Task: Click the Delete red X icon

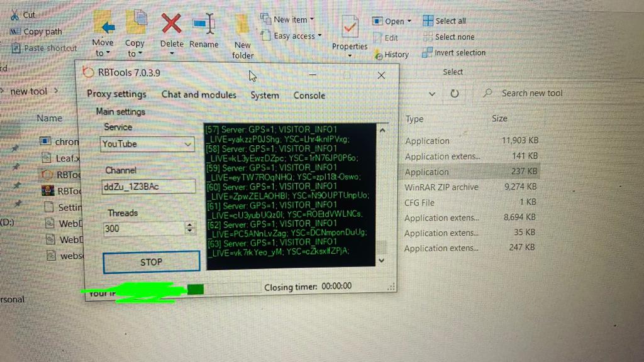Action: (x=171, y=25)
